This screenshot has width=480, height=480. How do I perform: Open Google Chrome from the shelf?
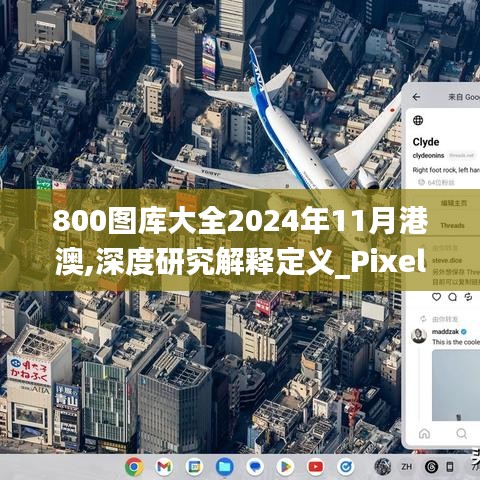pos(134,467)
